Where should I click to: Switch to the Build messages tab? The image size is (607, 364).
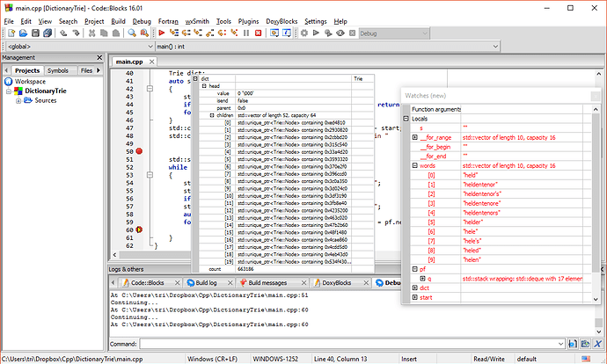(267, 283)
